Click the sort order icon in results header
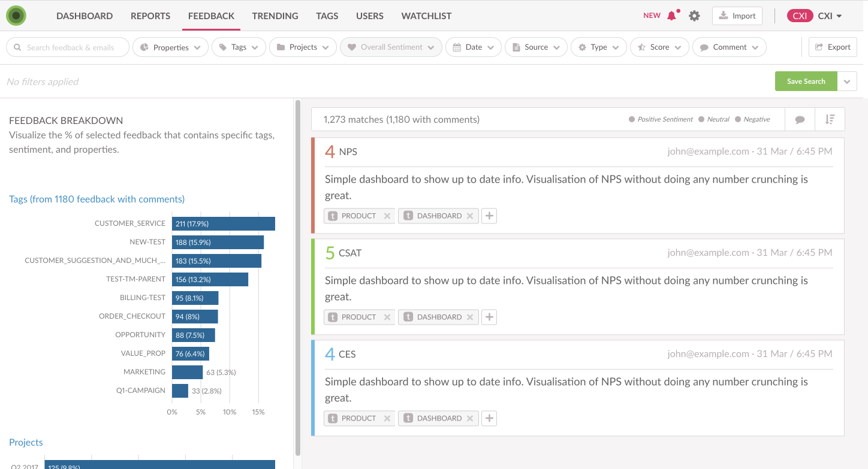Screen dimensions: 868x469 coord(830,119)
